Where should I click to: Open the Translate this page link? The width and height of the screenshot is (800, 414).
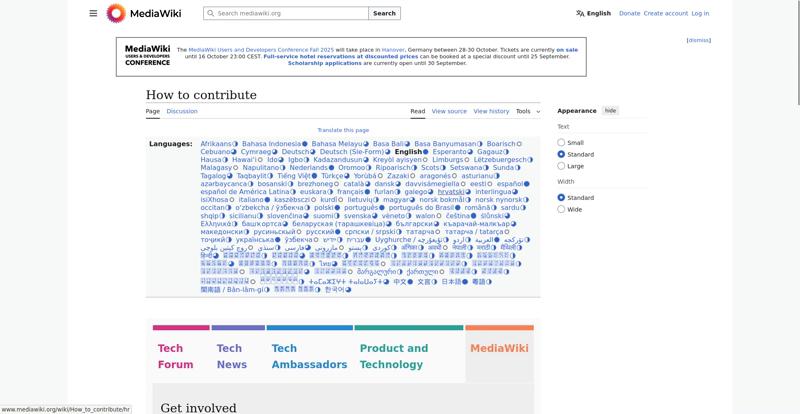[343, 130]
